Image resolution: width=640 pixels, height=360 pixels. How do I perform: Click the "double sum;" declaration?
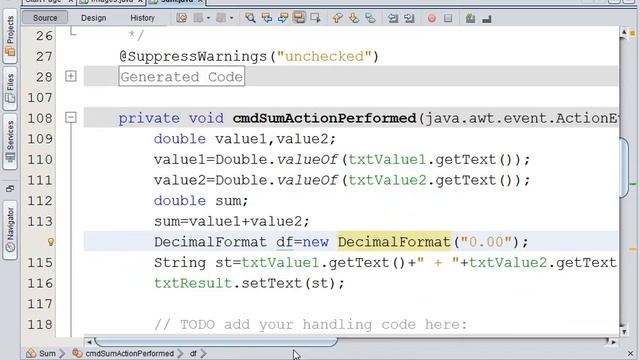coord(201,201)
